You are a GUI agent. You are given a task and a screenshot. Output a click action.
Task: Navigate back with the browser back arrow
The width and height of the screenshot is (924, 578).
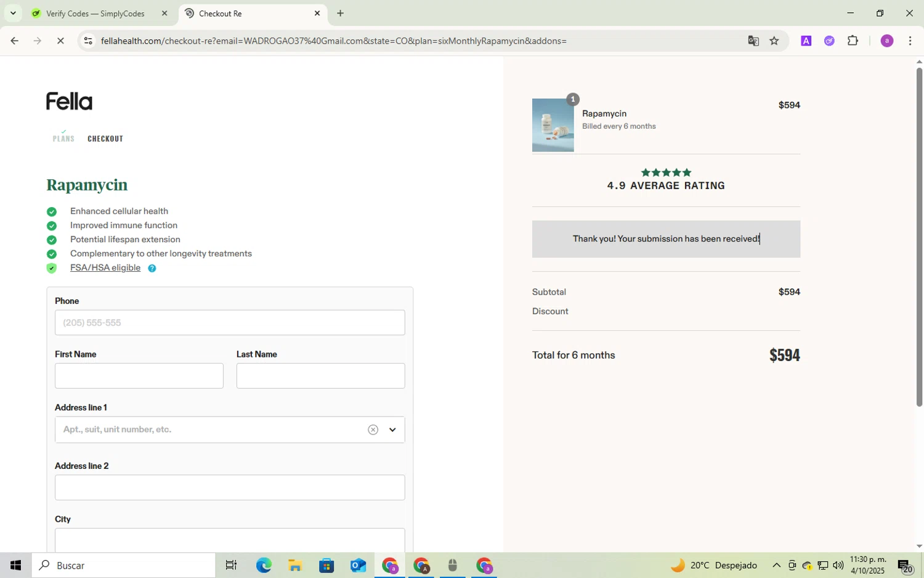point(15,41)
